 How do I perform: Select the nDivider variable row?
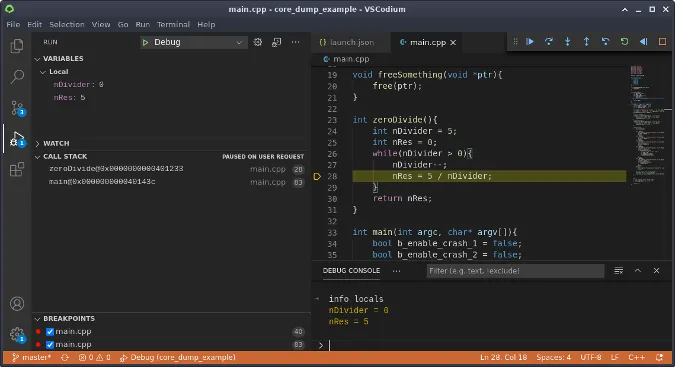click(171, 85)
